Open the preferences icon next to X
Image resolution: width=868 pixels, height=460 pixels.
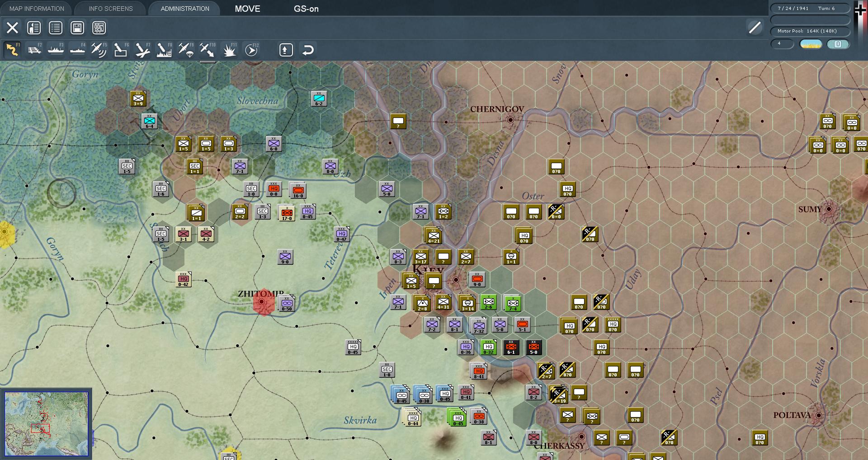34,28
